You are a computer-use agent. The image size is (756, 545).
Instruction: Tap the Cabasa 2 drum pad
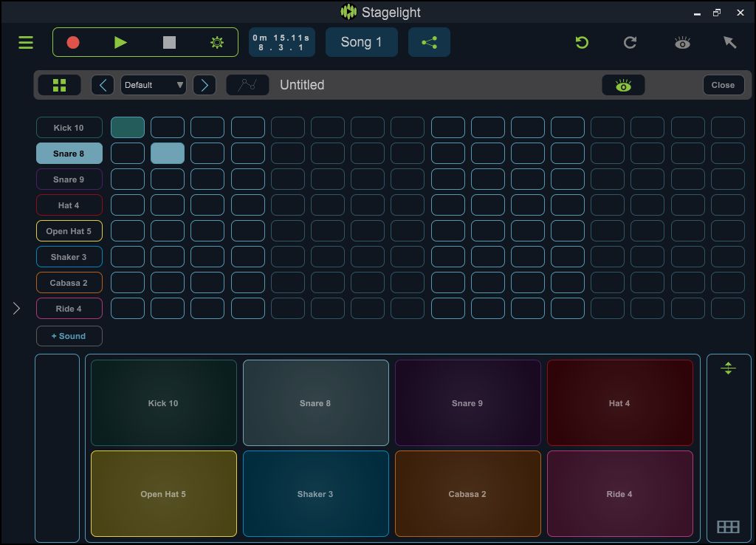tap(467, 493)
